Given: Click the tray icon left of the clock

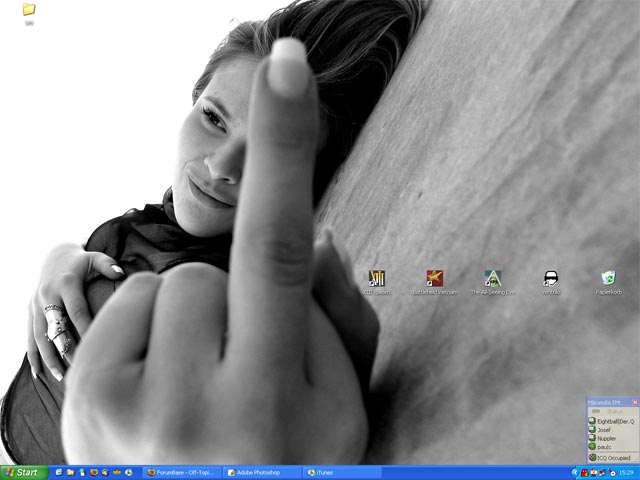Looking at the screenshot, I should pyautogui.click(x=612, y=473).
